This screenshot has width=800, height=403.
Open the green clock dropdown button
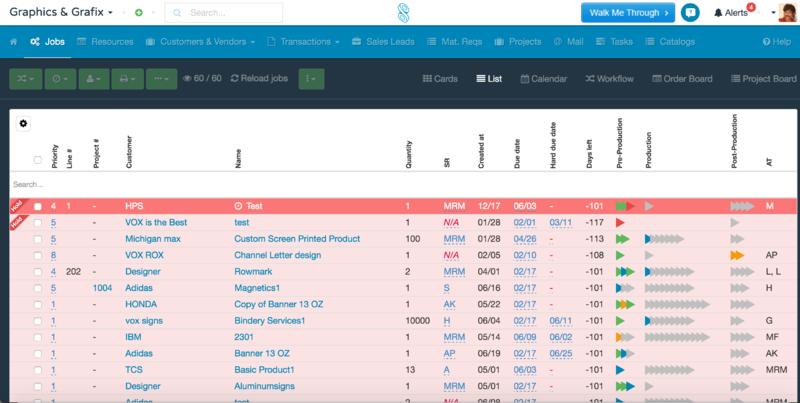(60, 79)
